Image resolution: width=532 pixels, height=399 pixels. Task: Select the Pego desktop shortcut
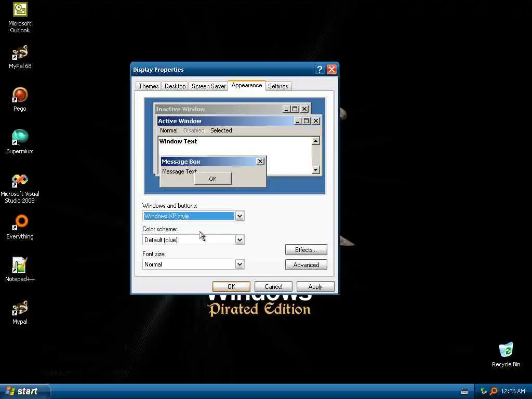click(x=20, y=99)
